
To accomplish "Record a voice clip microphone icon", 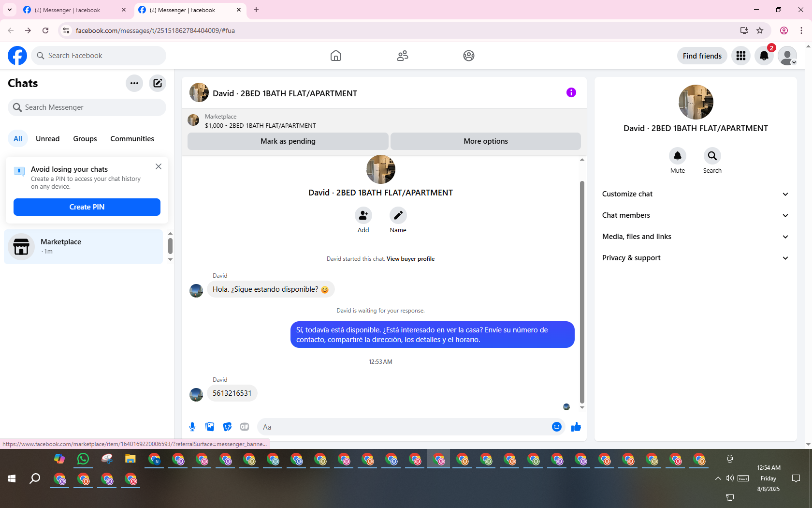I will [192, 427].
